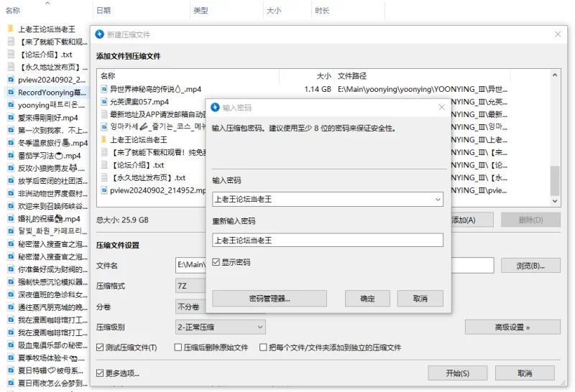Image resolution: width=575 pixels, height=392 pixels.
Task: Select 你准备好成为财阀的 file in explorer
Action: (x=47, y=269)
